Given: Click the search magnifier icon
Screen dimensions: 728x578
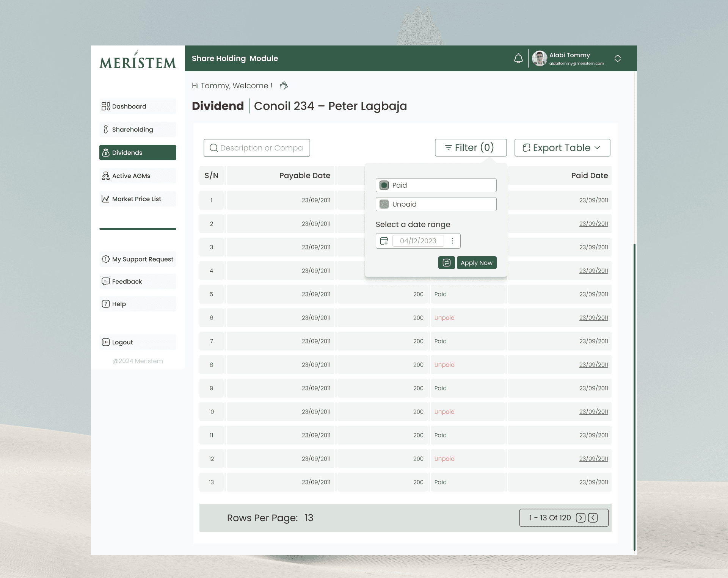Looking at the screenshot, I should pos(214,148).
